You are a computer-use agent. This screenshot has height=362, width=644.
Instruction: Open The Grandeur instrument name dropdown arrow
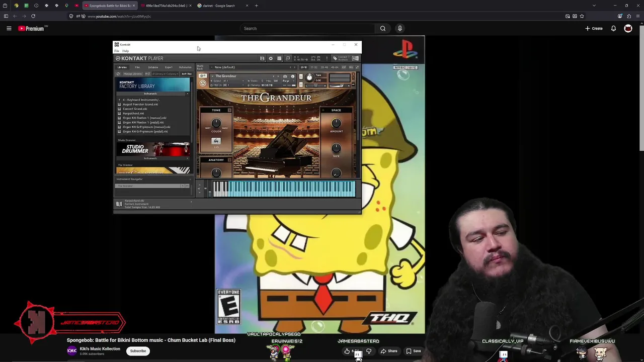[212, 76]
